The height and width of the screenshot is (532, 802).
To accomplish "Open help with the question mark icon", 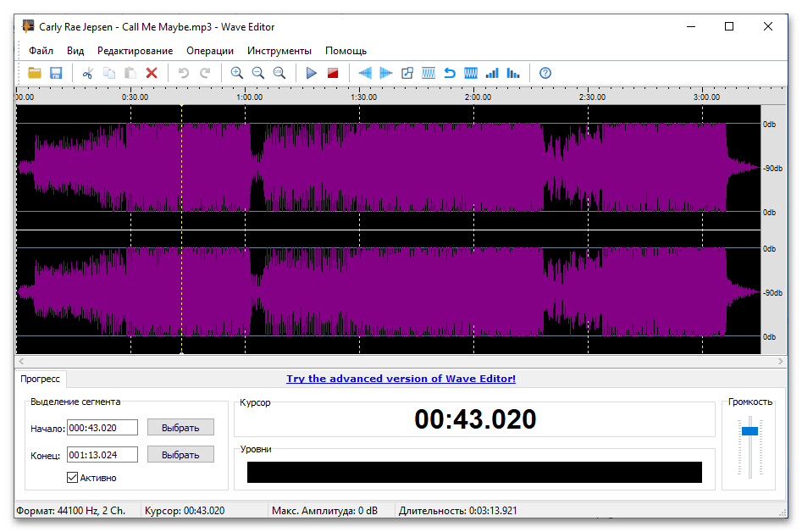I will click(545, 73).
